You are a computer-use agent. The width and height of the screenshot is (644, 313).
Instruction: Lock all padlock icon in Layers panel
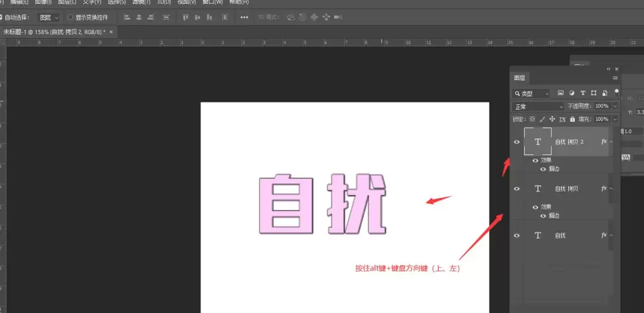[572, 119]
